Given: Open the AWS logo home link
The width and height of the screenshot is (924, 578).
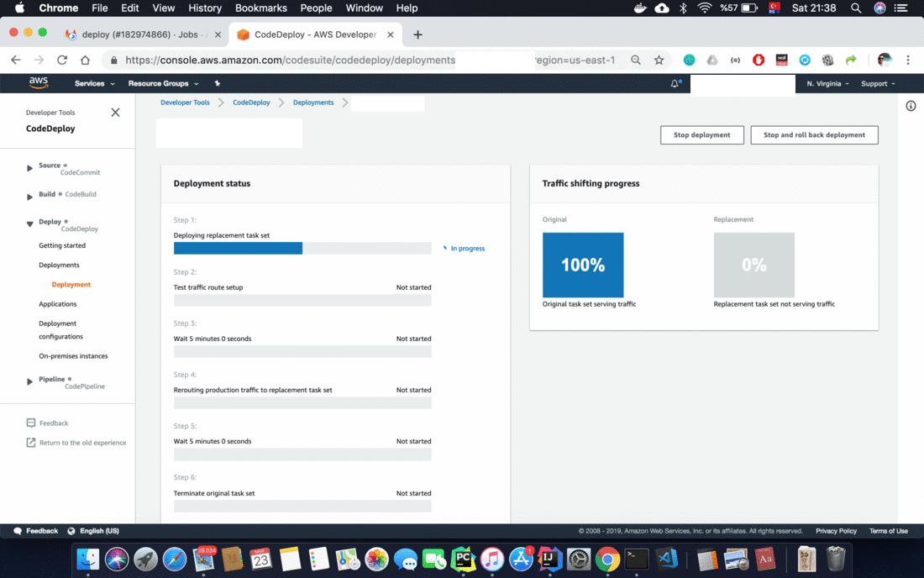Looking at the screenshot, I should click(39, 83).
